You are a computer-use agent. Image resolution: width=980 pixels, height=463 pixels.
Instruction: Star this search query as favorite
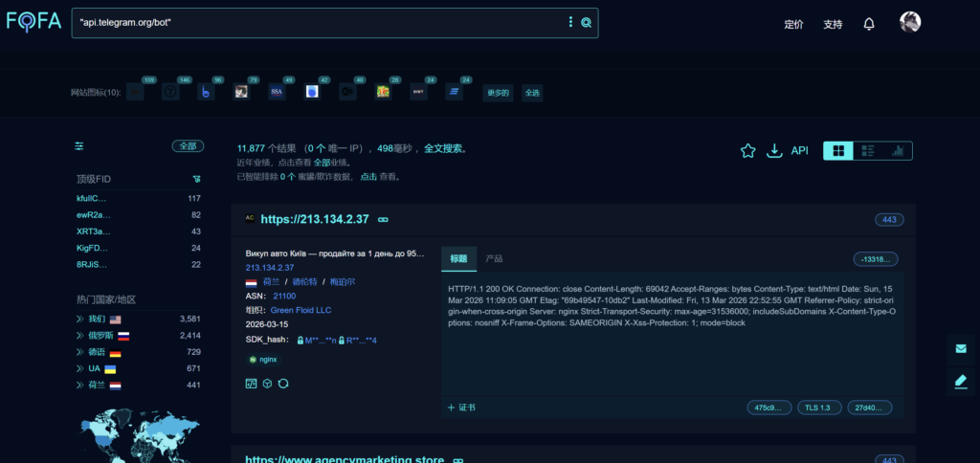[747, 151]
